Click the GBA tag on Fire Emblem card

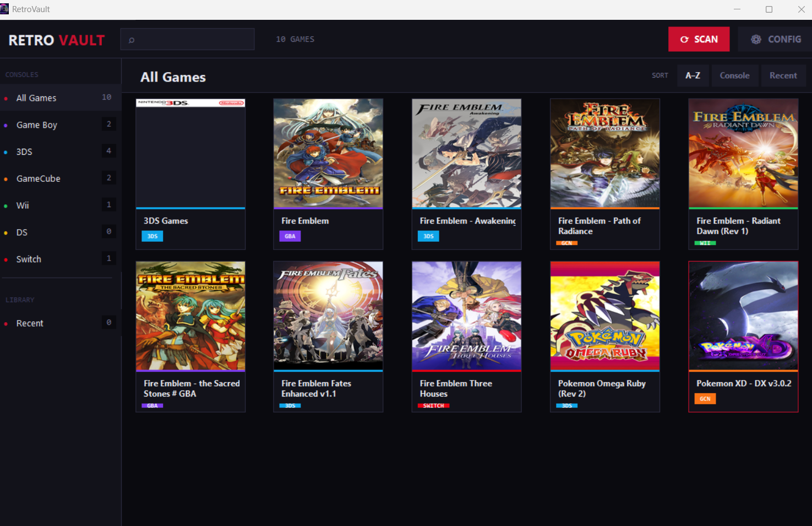[x=290, y=236]
